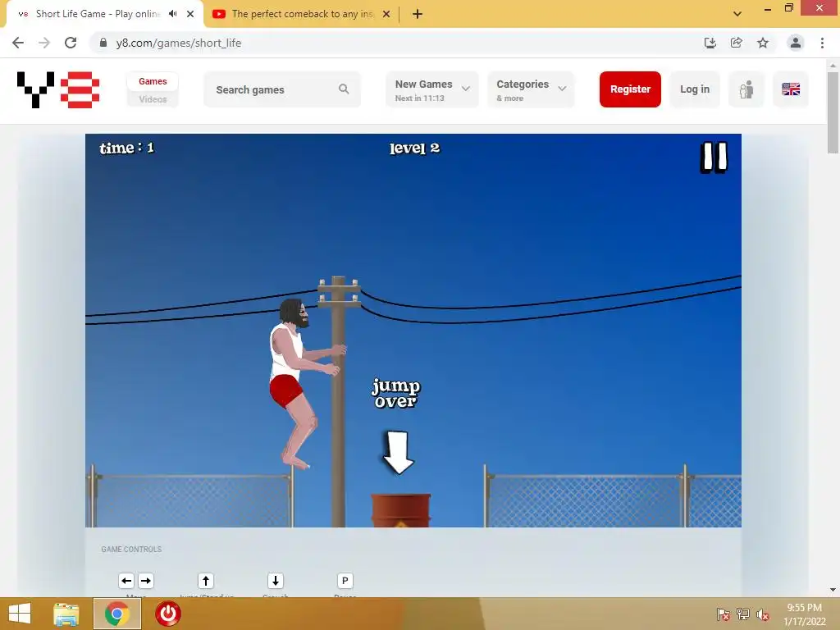Click the down arrow crouch key icon

click(x=276, y=581)
